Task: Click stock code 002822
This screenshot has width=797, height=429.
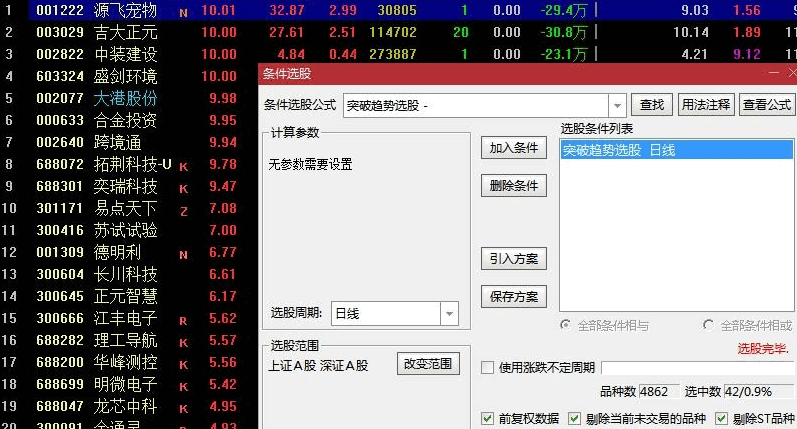Action: point(60,54)
